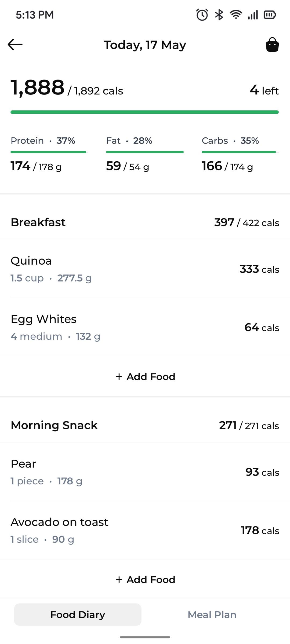The image size is (290, 644).
Task: Tap the Morning Snack section header
Action: point(145,425)
